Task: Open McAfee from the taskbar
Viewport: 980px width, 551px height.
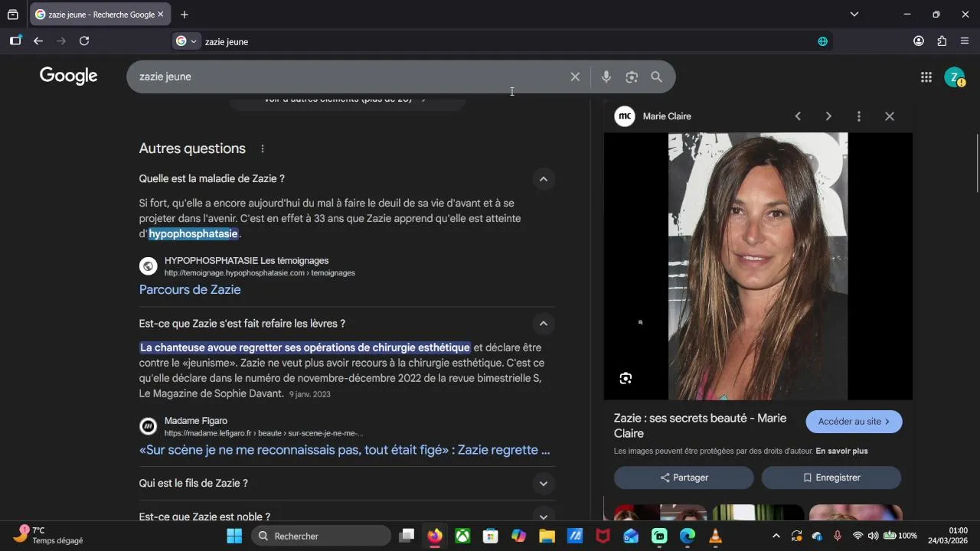Action: [603, 536]
